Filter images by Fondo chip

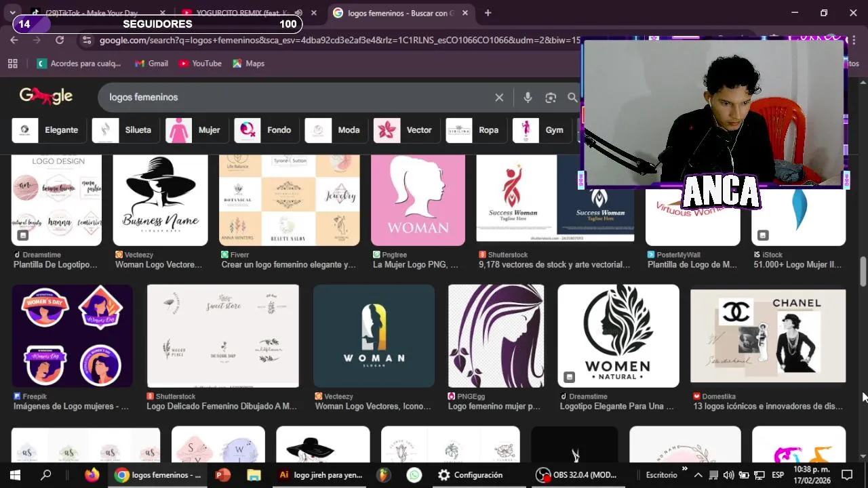pyautogui.click(x=264, y=130)
